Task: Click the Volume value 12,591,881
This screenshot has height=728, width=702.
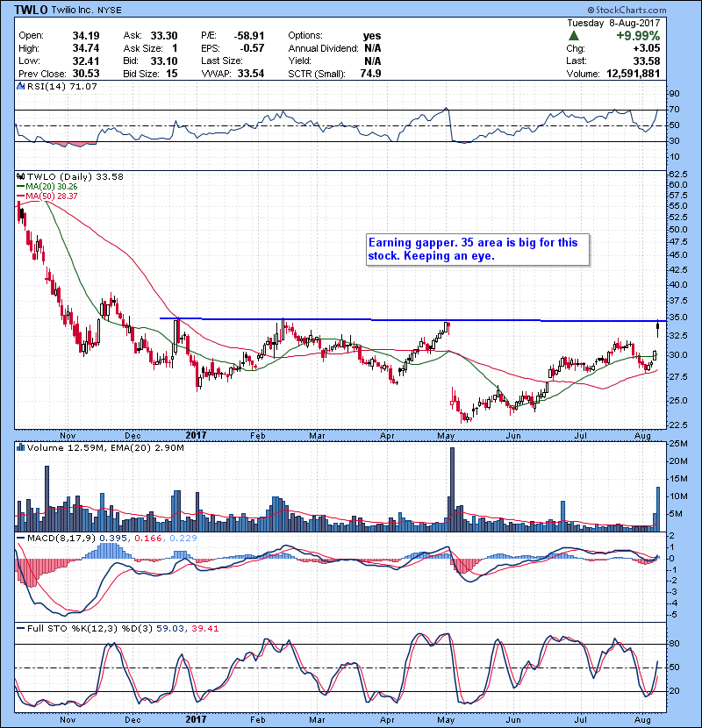Action: coord(634,74)
